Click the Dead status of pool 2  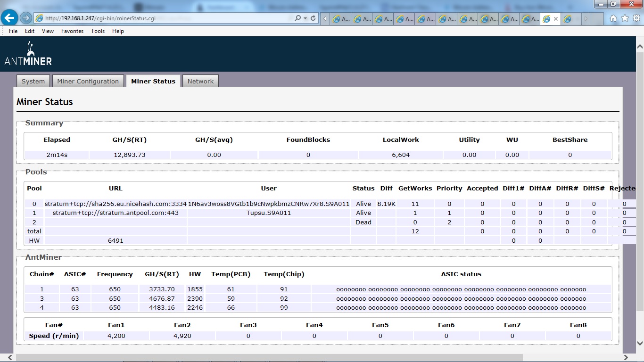(363, 222)
